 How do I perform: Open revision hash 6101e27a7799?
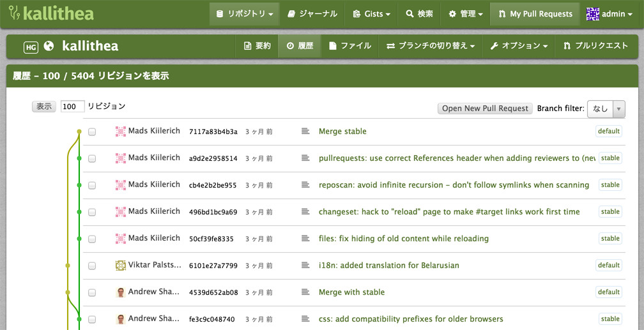point(213,266)
